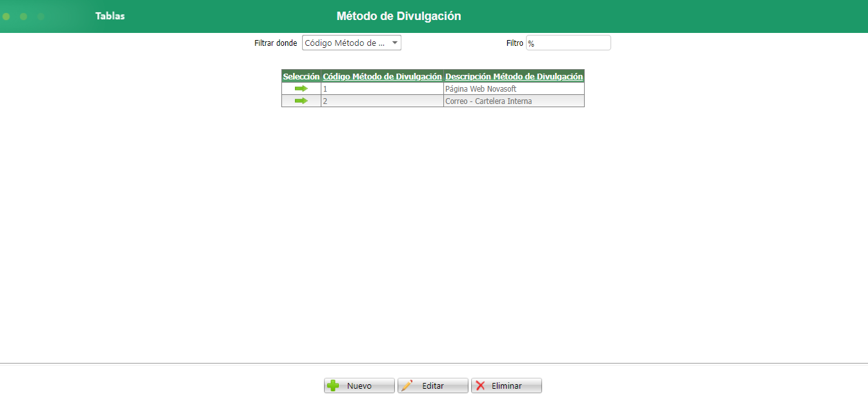Click the second green dot in the header

[x=23, y=16]
